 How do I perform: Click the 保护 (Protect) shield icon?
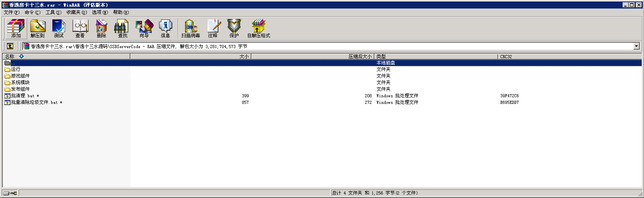[234, 28]
